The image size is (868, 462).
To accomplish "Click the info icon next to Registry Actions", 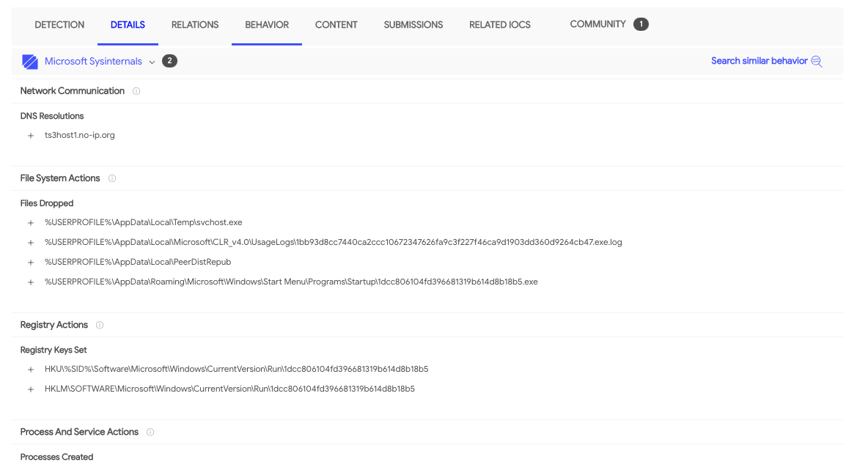I will pos(99,325).
